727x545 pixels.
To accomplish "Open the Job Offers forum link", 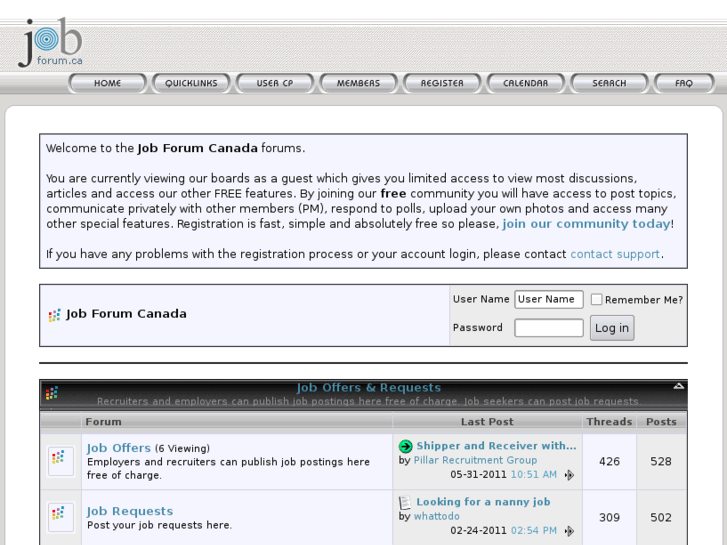I will [x=119, y=448].
